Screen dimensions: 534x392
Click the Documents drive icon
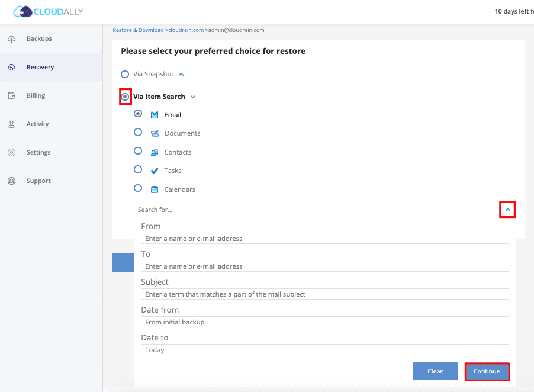pyautogui.click(x=155, y=133)
